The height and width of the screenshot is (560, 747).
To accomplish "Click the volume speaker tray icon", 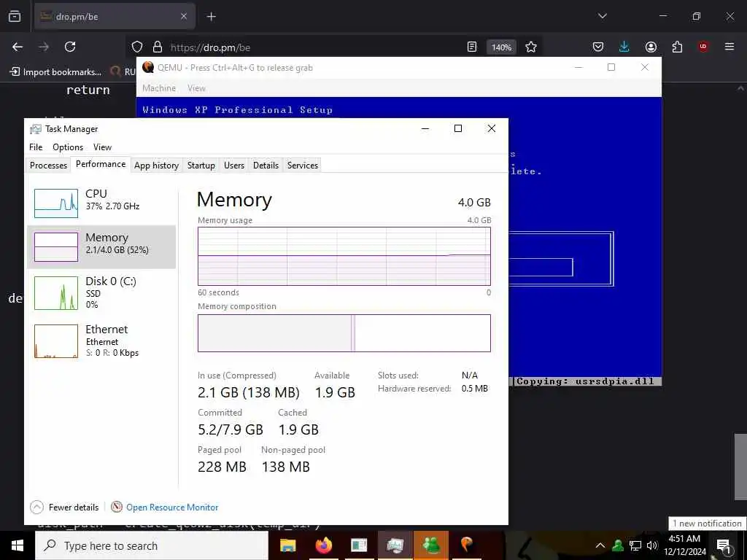I will pos(652,545).
